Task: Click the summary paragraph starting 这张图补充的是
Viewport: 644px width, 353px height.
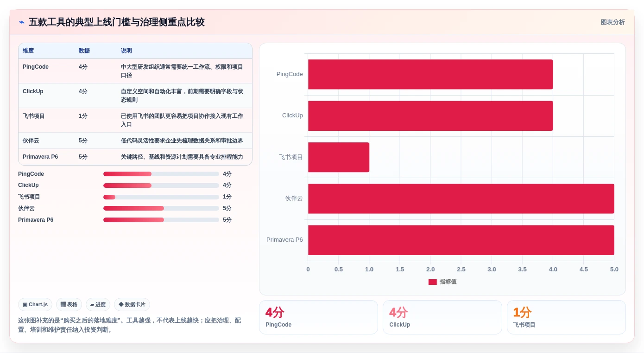Action: pos(130,325)
